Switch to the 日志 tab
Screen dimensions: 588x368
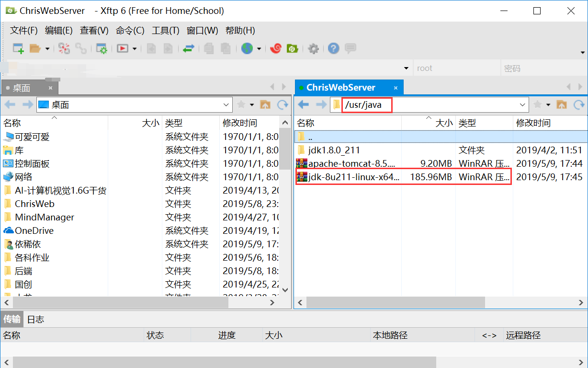pyautogui.click(x=35, y=319)
